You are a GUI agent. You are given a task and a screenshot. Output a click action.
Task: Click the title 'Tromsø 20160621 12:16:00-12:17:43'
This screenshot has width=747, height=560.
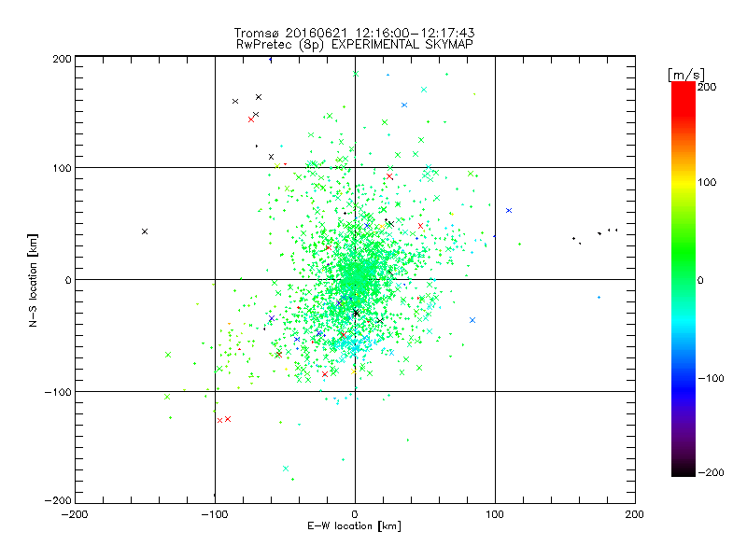point(355,33)
